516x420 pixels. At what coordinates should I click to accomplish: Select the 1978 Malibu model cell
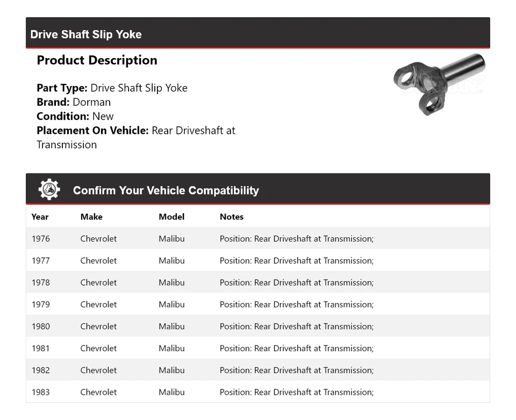pyautogui.click(x=171, y=283)
